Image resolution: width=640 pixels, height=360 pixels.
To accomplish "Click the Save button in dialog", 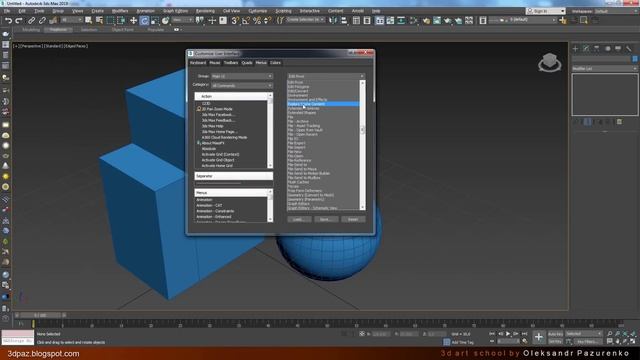I will pos(326,220).
